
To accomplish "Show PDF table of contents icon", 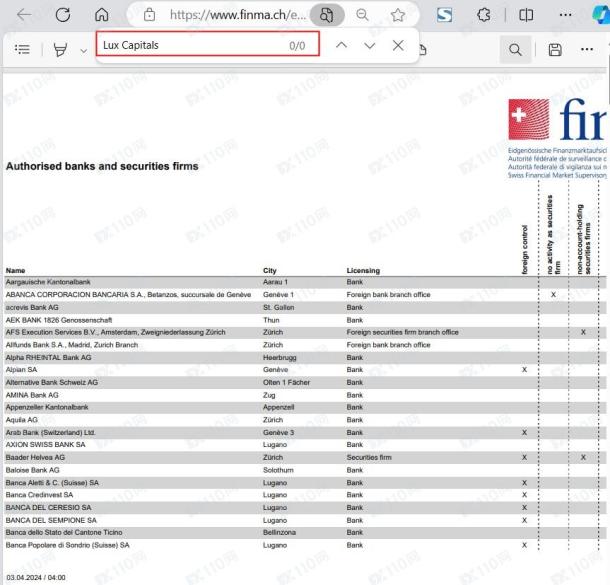I will pos(22,49).
